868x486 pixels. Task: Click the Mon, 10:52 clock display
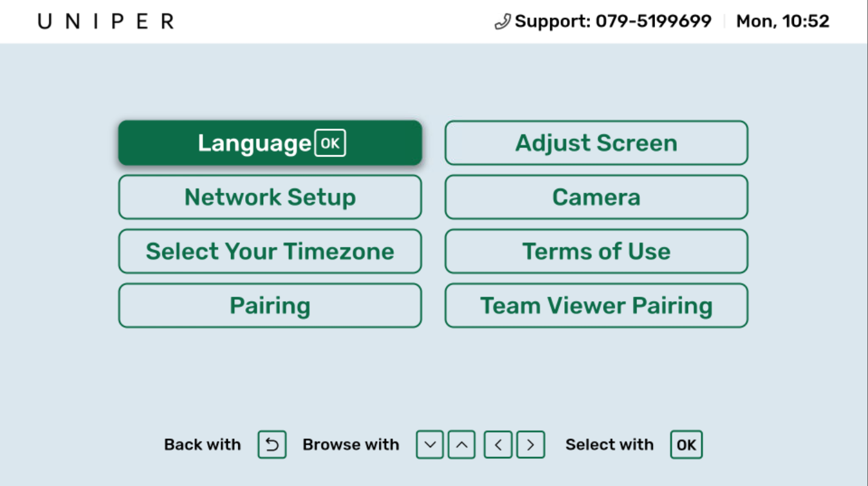pyautogui.click(x=782, y=22)
